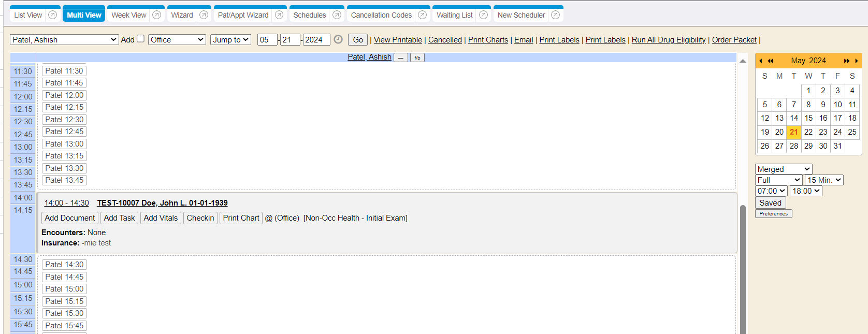Screen dimensions: 868x334
Task: Jump forward one year with double arrow
Action: coord(846,61)
